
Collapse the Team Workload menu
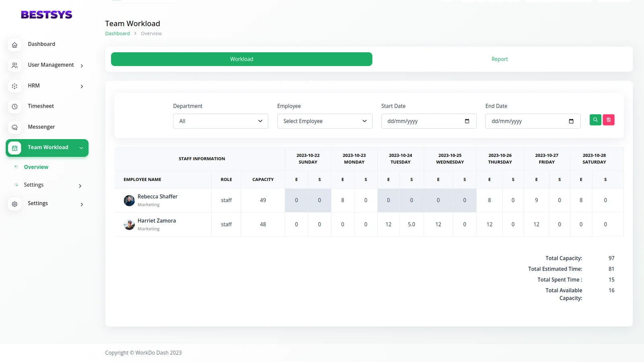81,148
